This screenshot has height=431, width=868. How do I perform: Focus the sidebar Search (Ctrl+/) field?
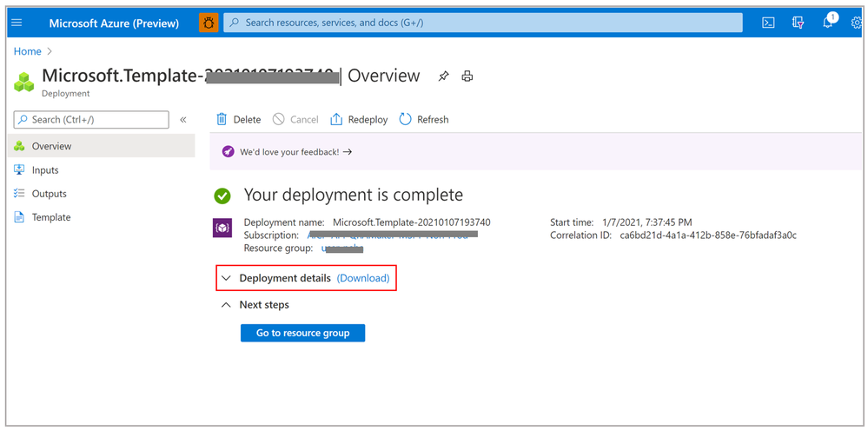click(91, 120)
